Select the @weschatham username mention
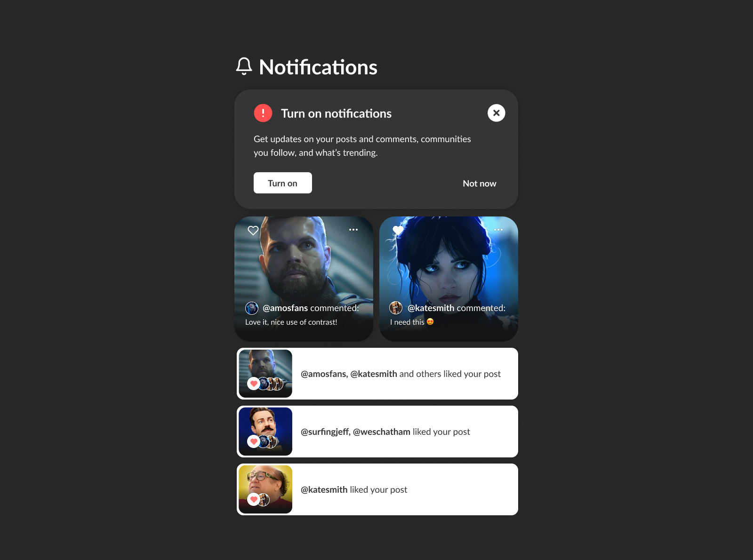Image resolution: width=753 pixels, height=560 pixels. point(382,432)
